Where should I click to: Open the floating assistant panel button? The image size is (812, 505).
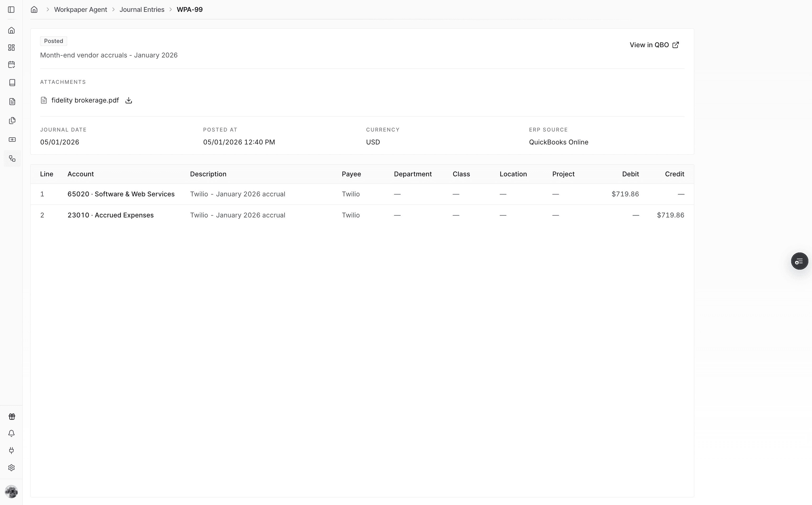pyautogui.click(x=799, y=261)
